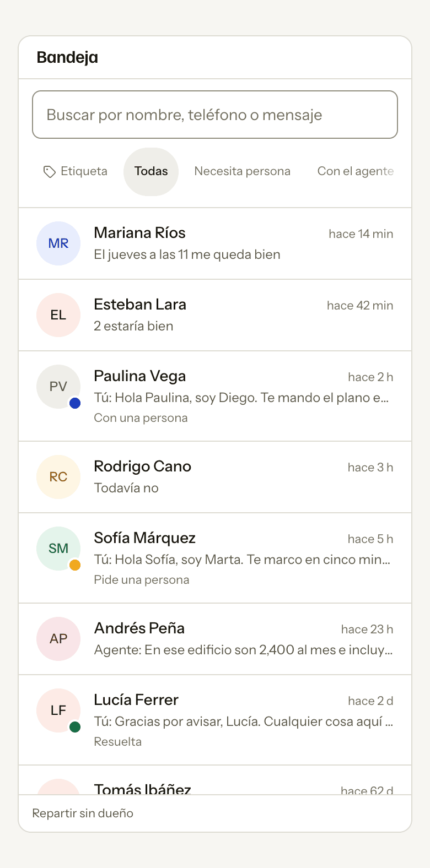Image resolution: width=430 pixels, height=868 pixels.
Task: Show Con el agente conversations
Action: point(356,172)
